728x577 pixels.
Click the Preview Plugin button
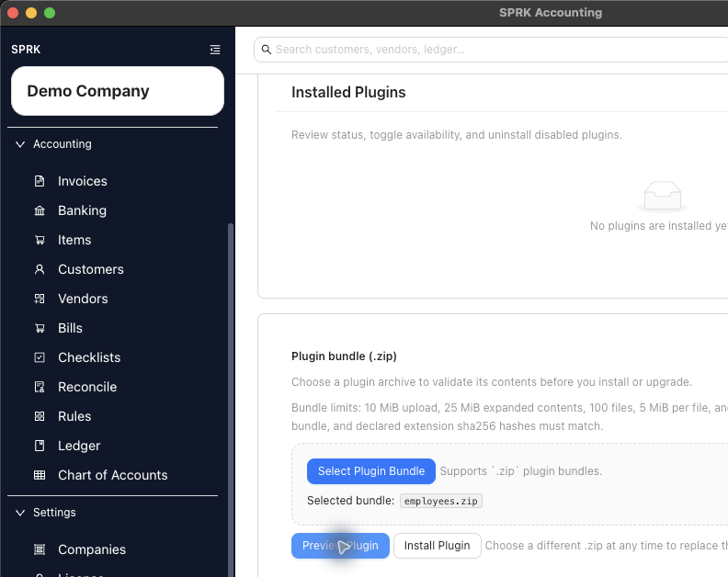click(340, 546)
